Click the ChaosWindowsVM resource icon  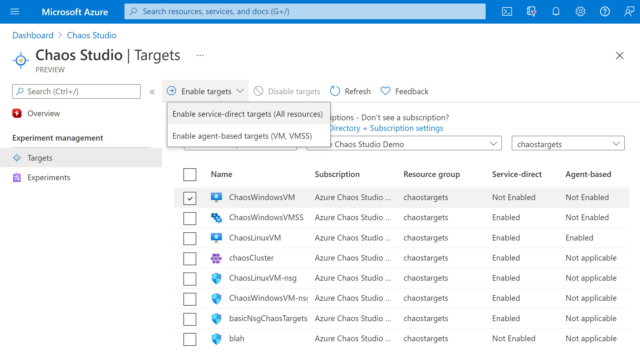[x=216, y=197]
